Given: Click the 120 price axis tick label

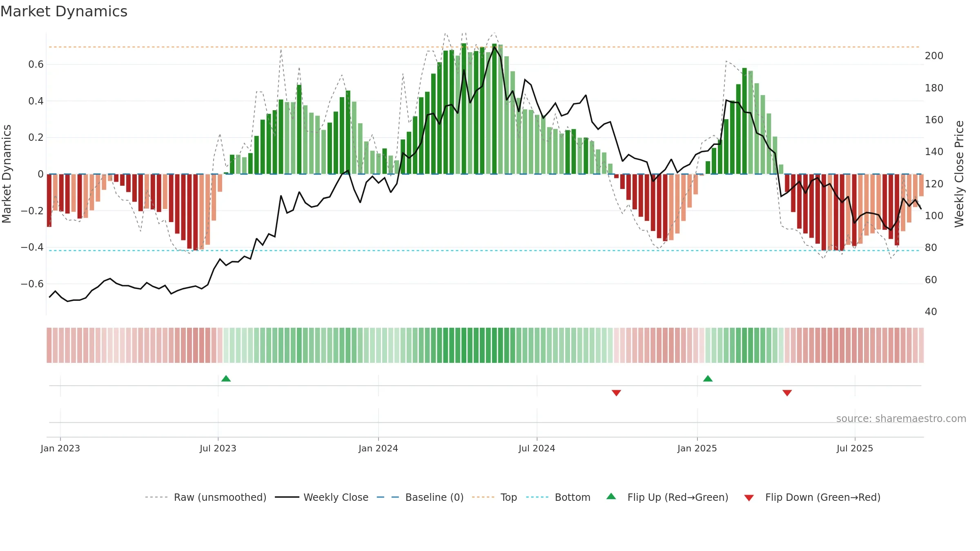Looking at the screenshot, I should (x=934, y=184).
